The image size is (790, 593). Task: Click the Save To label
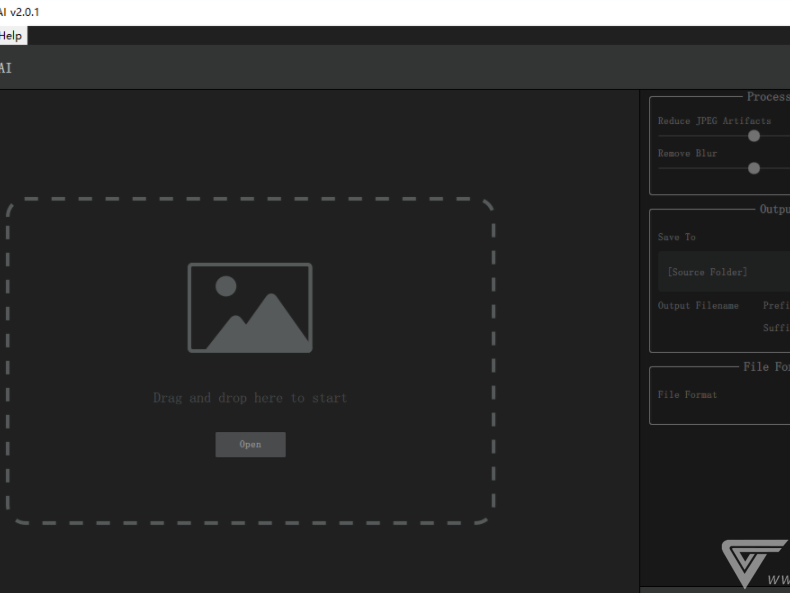[x=677, y=237]
